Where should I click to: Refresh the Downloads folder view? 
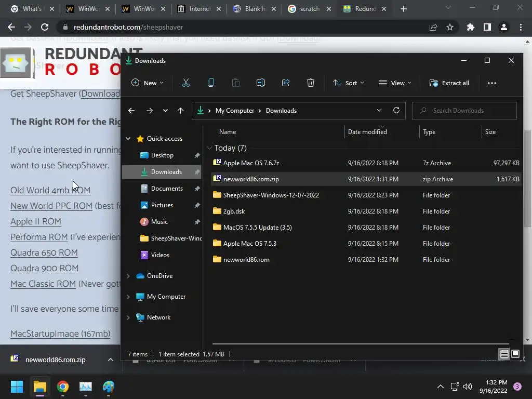[x=396, y=111]
